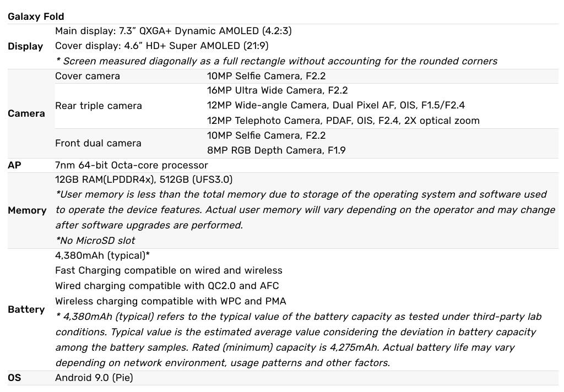Click the Front dual camera label

[98, 143]
